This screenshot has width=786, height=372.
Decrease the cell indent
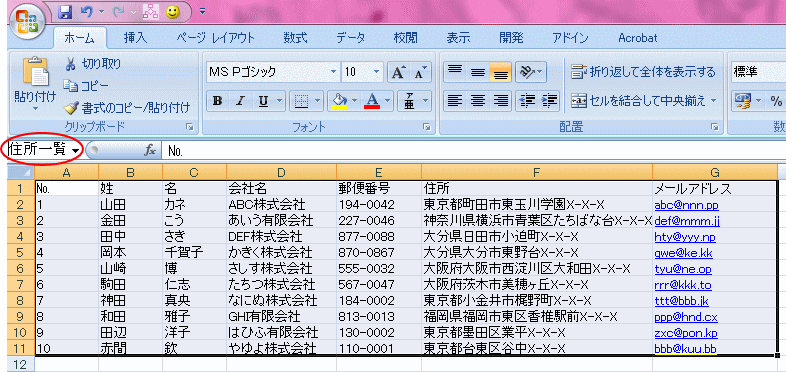[527, 101]
